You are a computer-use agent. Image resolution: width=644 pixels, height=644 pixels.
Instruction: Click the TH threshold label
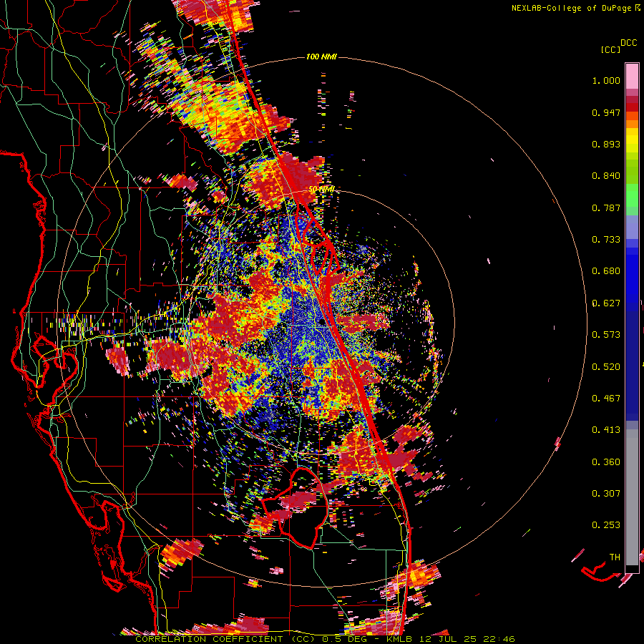615,557
